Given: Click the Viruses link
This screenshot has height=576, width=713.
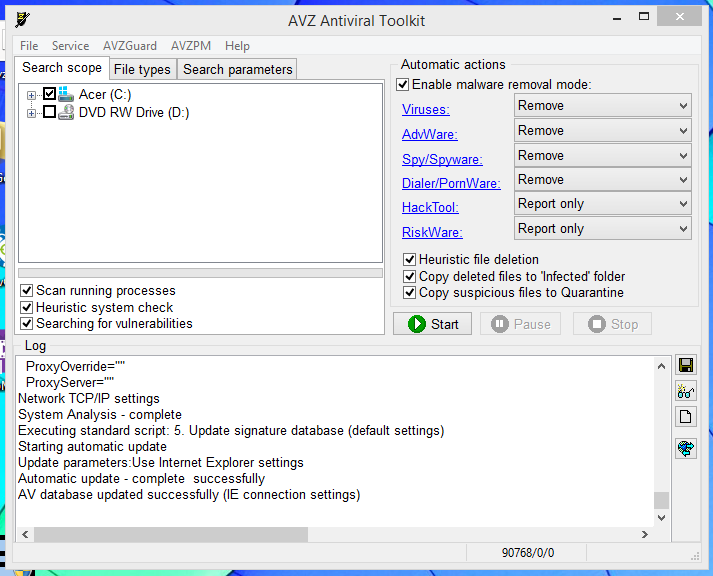Looking at the screenshot, I should tap(426, 110).
